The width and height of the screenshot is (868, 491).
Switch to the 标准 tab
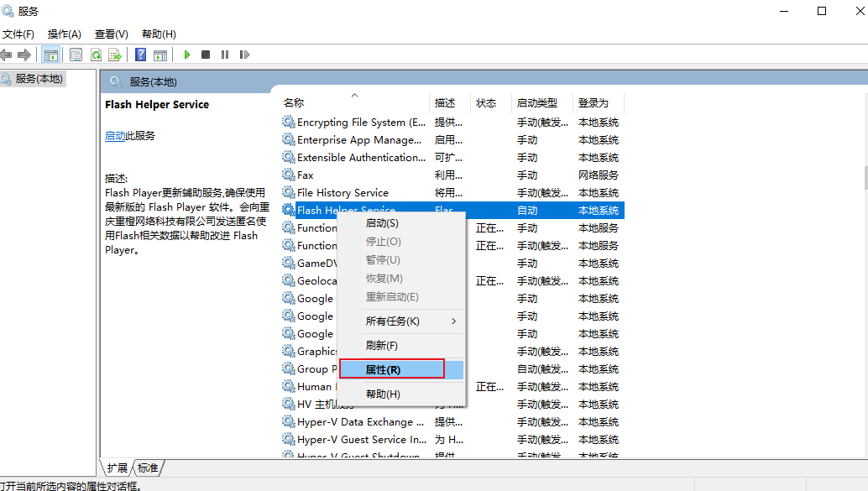[x=148, y=468]
